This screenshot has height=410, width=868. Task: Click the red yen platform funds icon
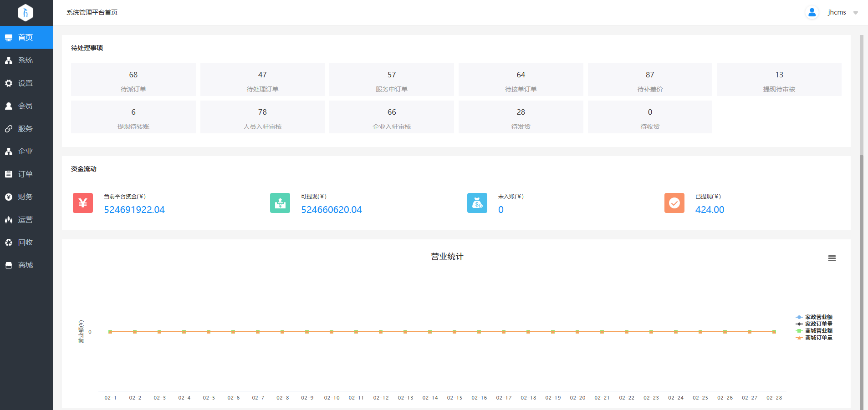(83, 203)
